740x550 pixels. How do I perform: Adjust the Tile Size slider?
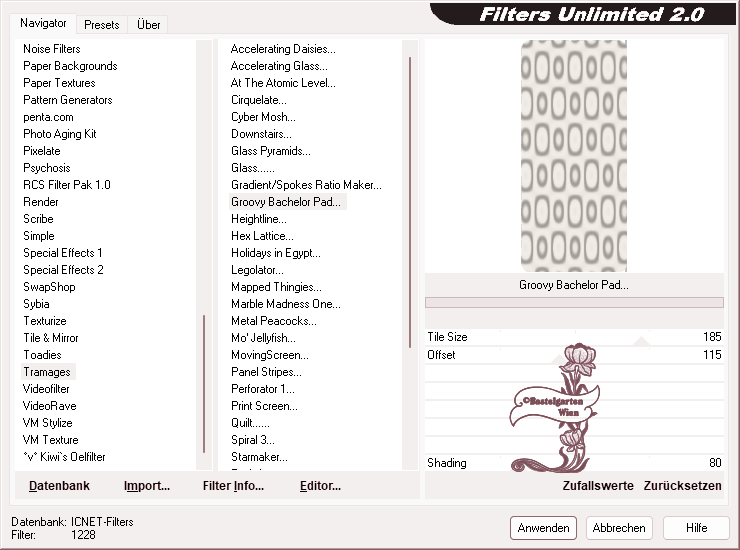tap(574, 337)
